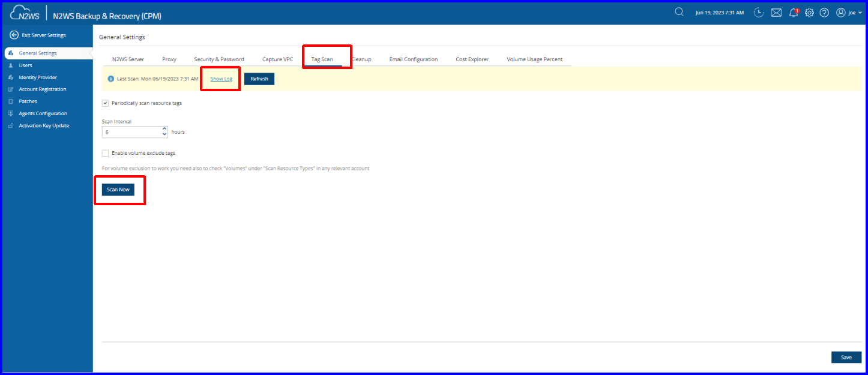Click the Identity Provider sidebar icon
This screenshot has width=868, height=375.
pos(11,77)
